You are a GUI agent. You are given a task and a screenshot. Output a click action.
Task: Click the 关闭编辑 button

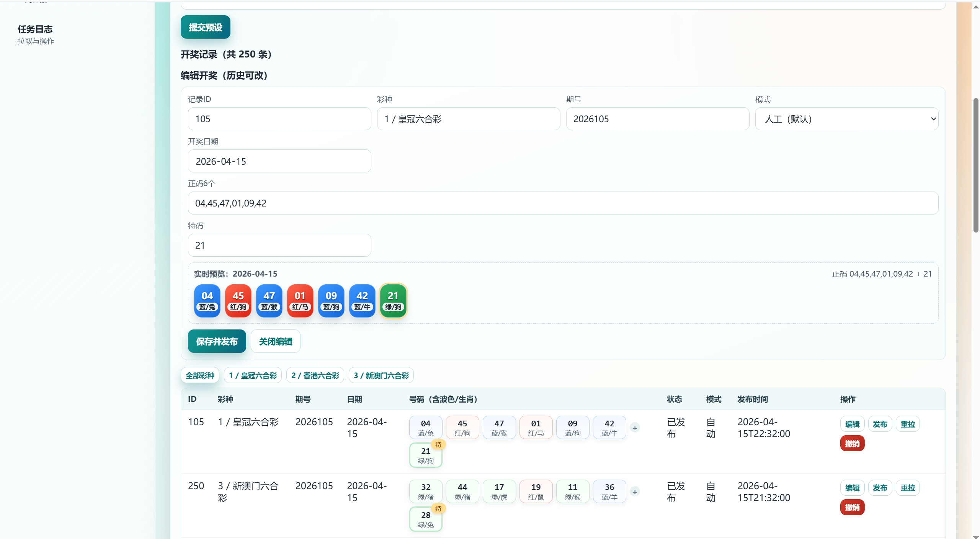point(275,341)
